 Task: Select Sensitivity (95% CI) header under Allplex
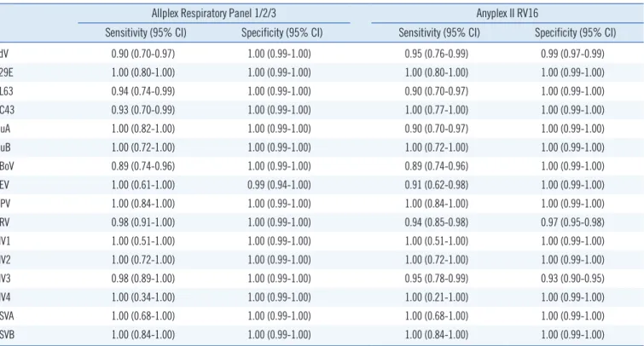[x=146, y=32]
